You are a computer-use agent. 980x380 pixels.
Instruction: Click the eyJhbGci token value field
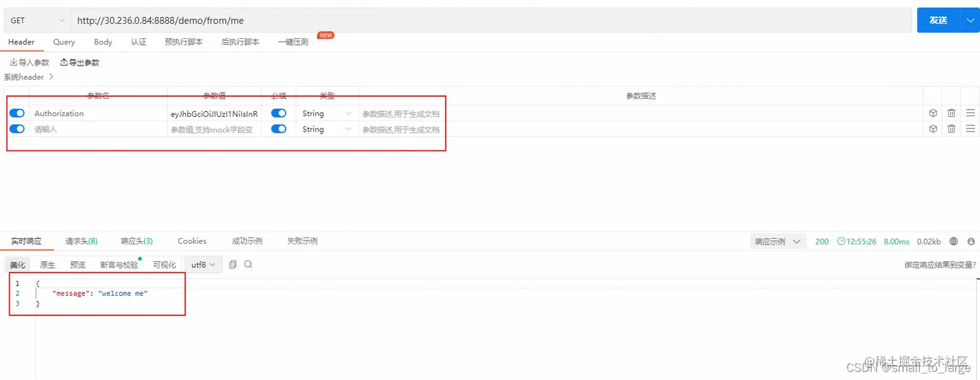click(215, 113)
